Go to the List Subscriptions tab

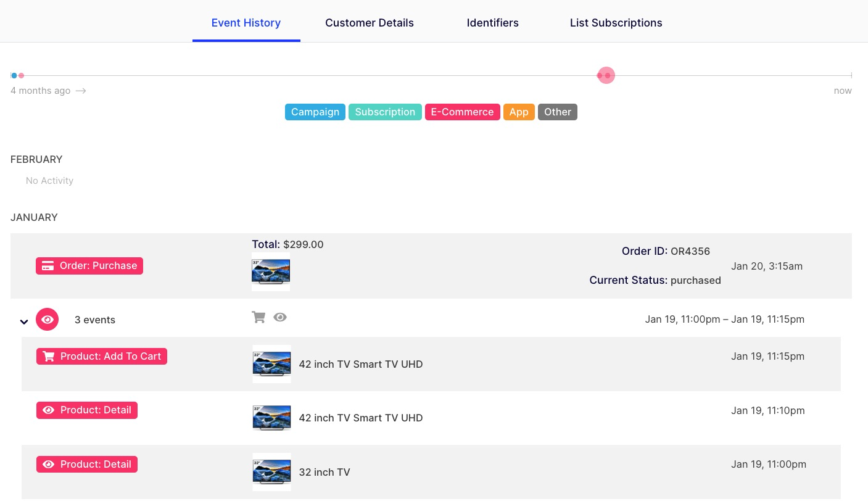click(x=616, y=23)
